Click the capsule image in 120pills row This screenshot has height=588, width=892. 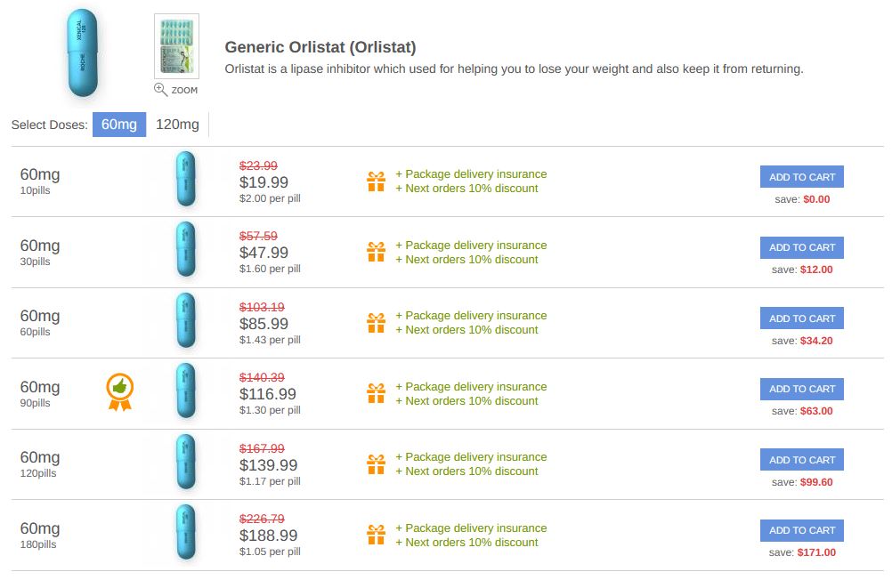(186, 461)
